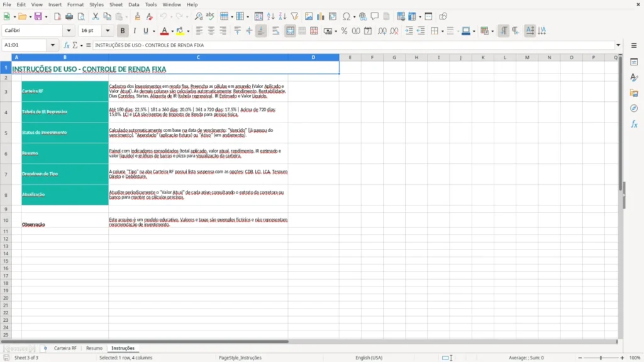This screenshot has width=644, height=362.
Task: Toggle Align Top vertical alignment
Action: point(237,31)
